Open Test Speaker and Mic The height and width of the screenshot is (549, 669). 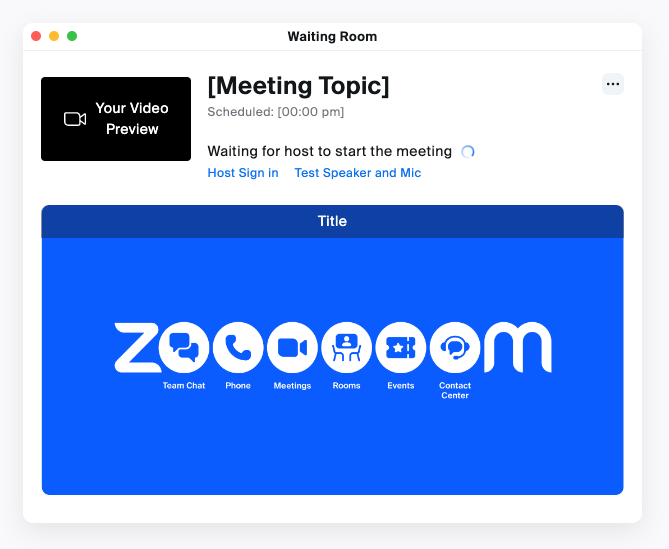coord(358,173)
